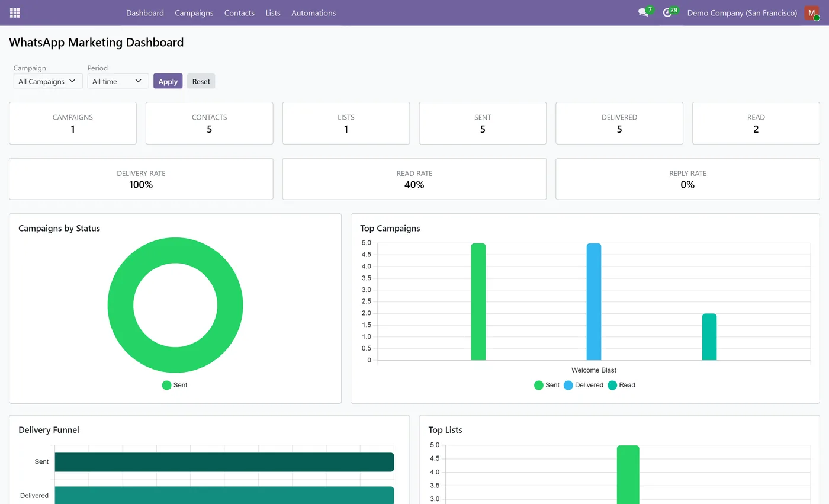Open Dashboard menu item

click(145, 13)
